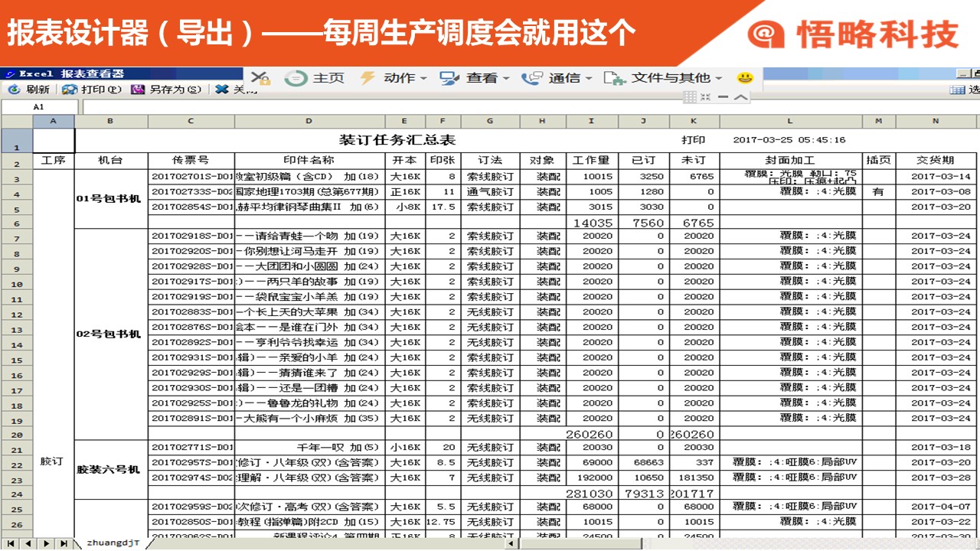Click the pin/lock icon in remote toolbar
This screenshot has height=551, width=980.
[x=260, y=78]
